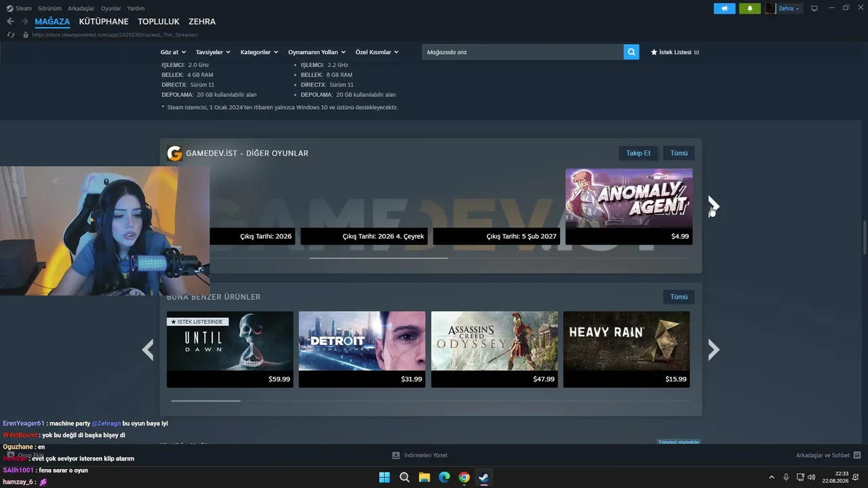Click the $59.99 price of Until Dawn

pos(279,380)
